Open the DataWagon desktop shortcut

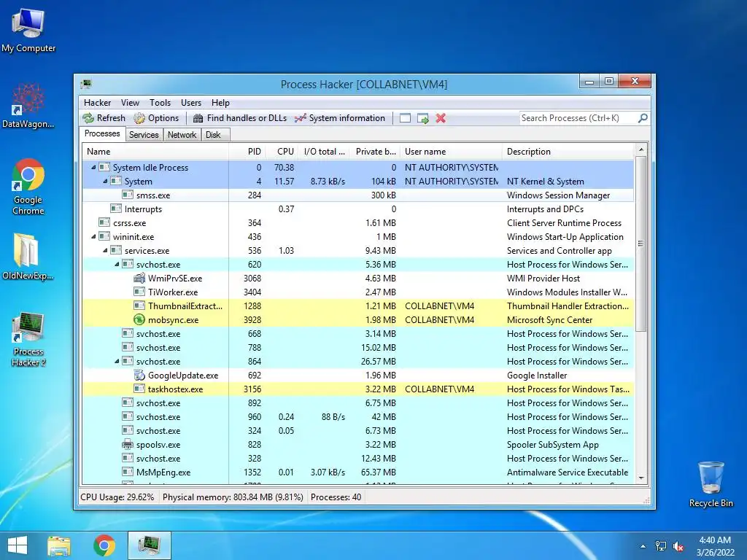coord(28,106)
